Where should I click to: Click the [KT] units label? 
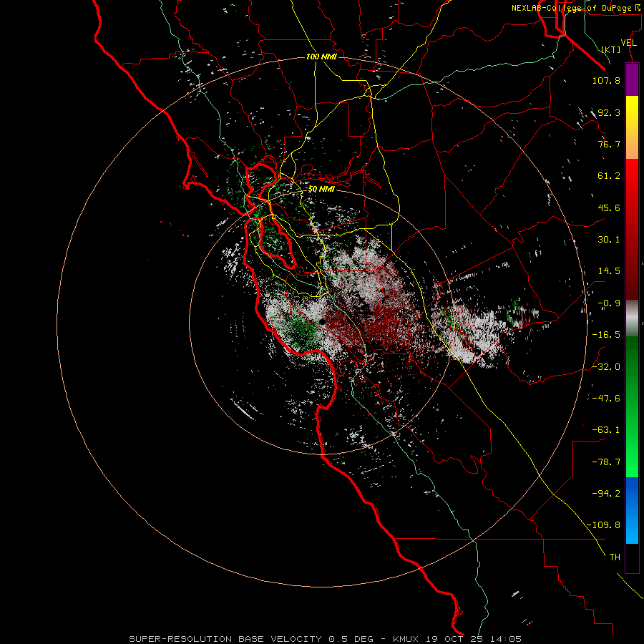click(611, 49)
